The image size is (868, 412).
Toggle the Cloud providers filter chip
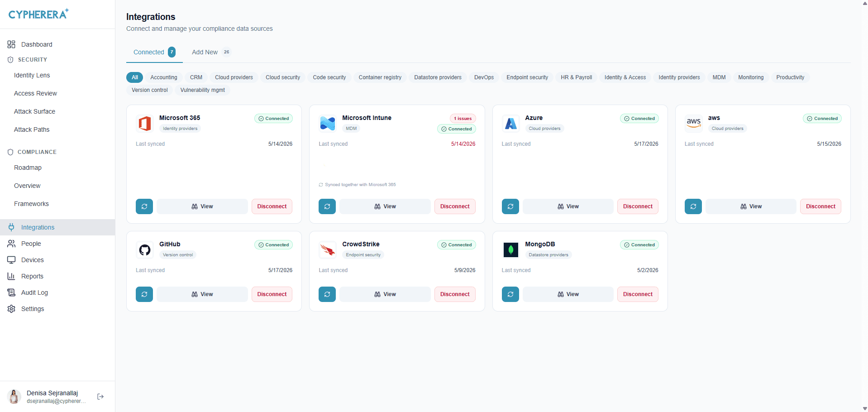click(234, 77)
